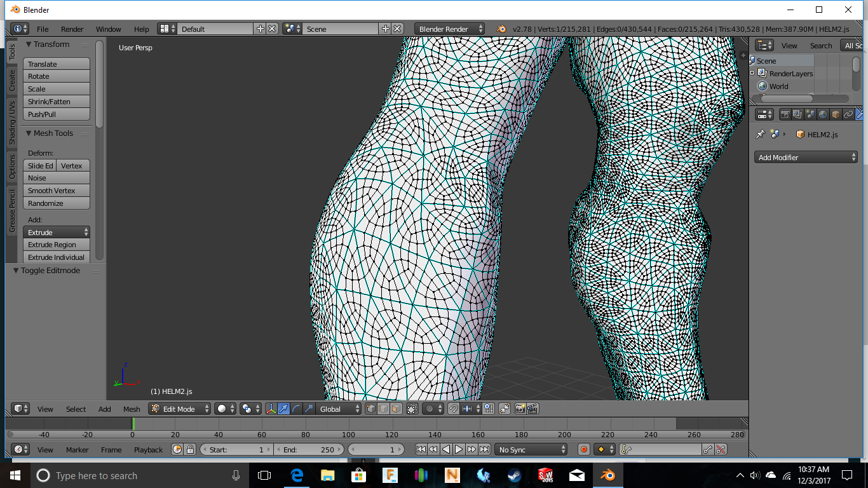Toggle the timeline range lock icon
The image size is (868, 488).
click(x=189, y=449)
